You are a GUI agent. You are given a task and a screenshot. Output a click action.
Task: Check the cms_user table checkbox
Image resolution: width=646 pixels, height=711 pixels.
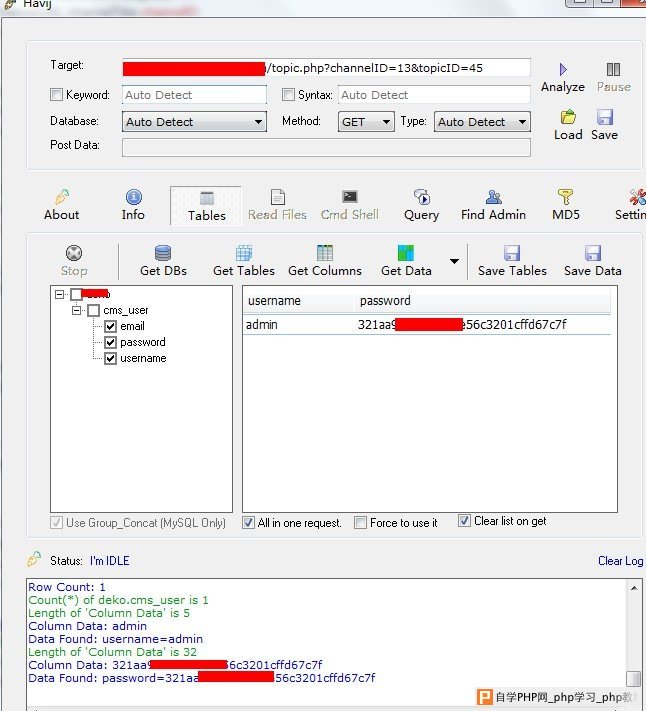tap(93, 311)
